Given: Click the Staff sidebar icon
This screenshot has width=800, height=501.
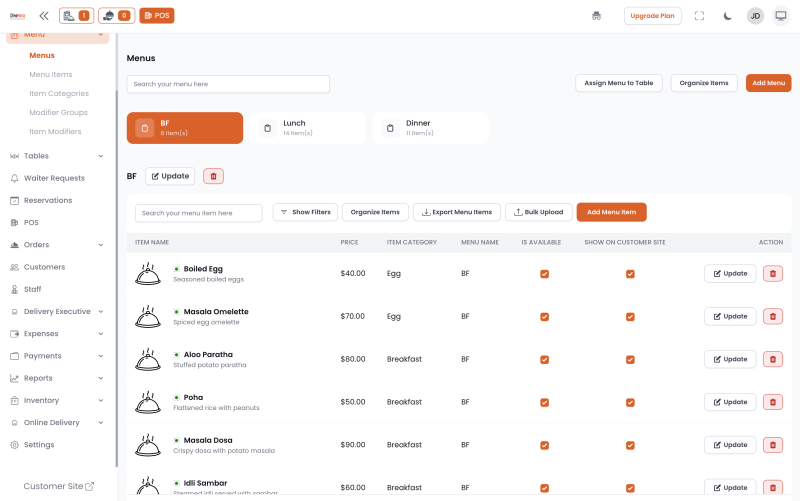Looking at the screenshot, I should click(x=14, y=289).
